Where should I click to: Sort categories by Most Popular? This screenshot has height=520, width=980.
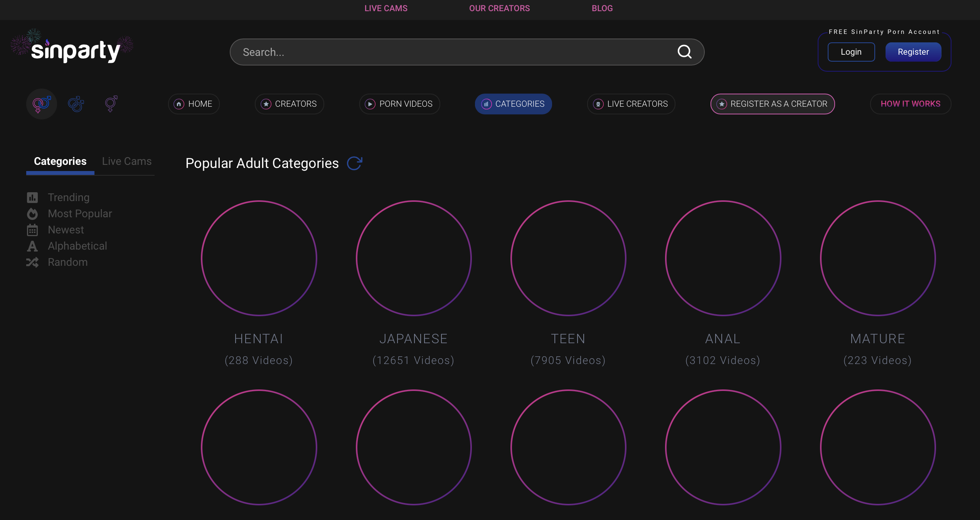point(79,213)
